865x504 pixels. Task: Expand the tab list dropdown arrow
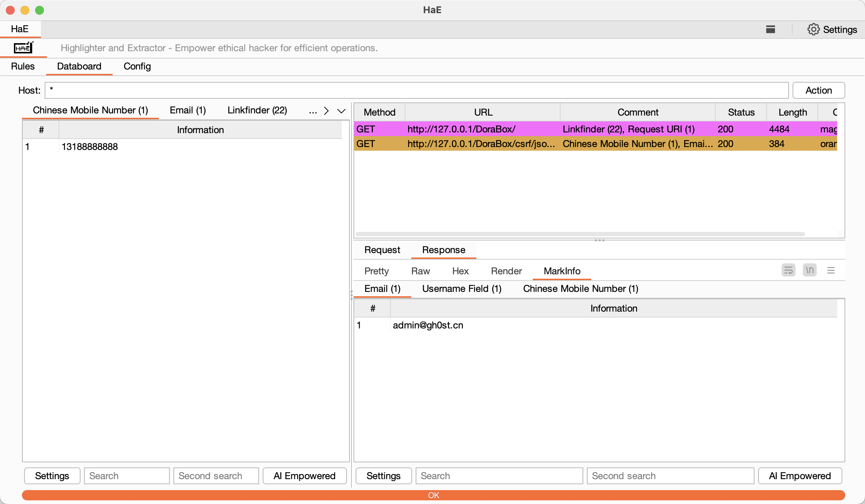(x=341, y=111)
